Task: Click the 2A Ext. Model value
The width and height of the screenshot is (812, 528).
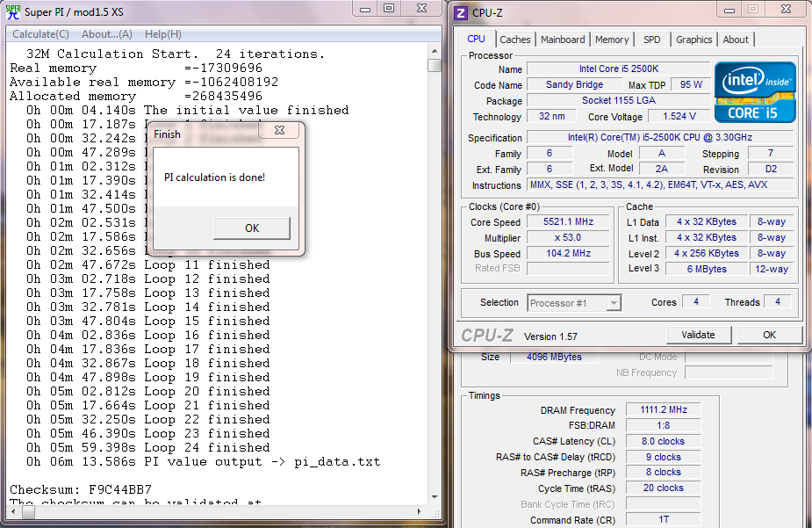Action: point(661,169)
